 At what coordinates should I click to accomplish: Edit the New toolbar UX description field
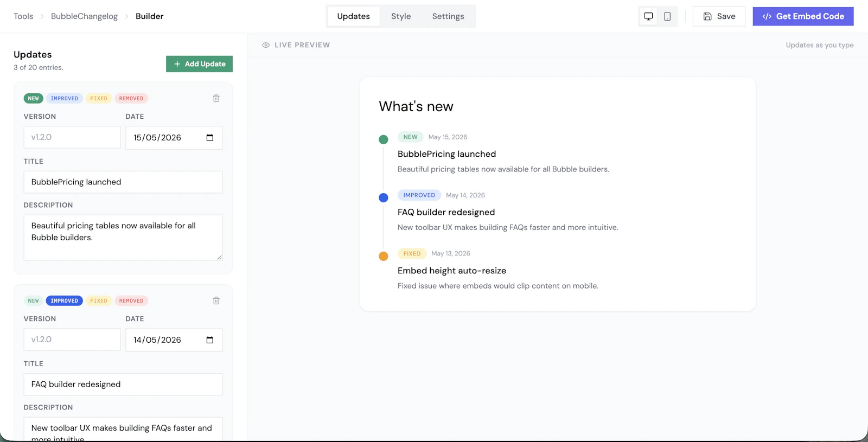coord(123,429)
